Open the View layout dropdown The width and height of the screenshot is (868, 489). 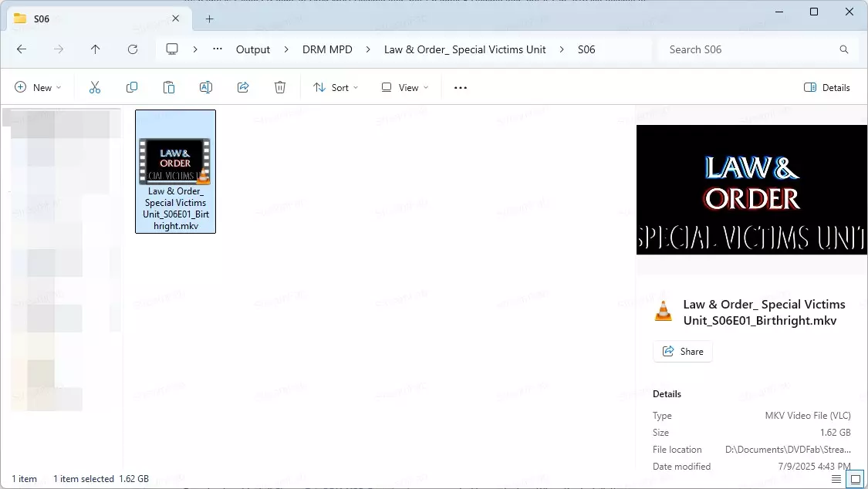404,87
